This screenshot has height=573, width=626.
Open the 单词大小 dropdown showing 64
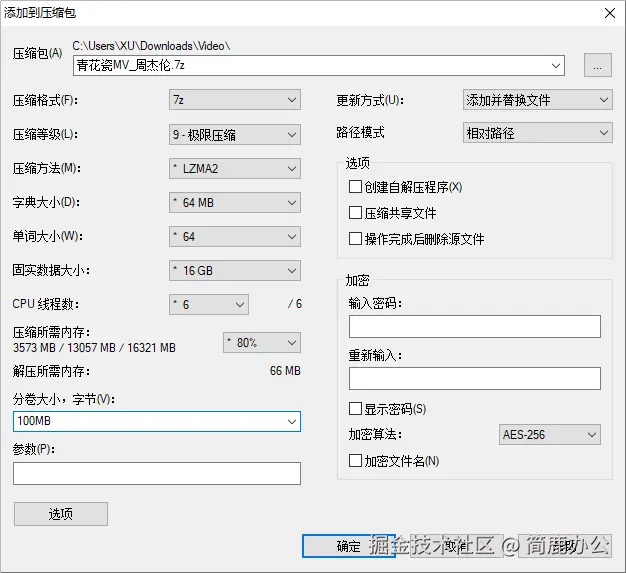pyautogui.click(x=235, y=236)
